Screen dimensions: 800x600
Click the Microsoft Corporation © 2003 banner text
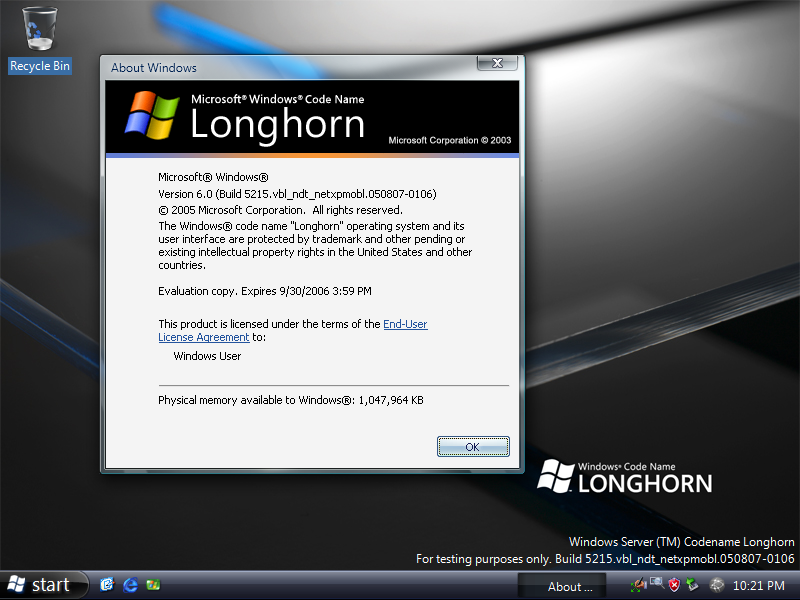pyautogui.click(x=449, y=140)
